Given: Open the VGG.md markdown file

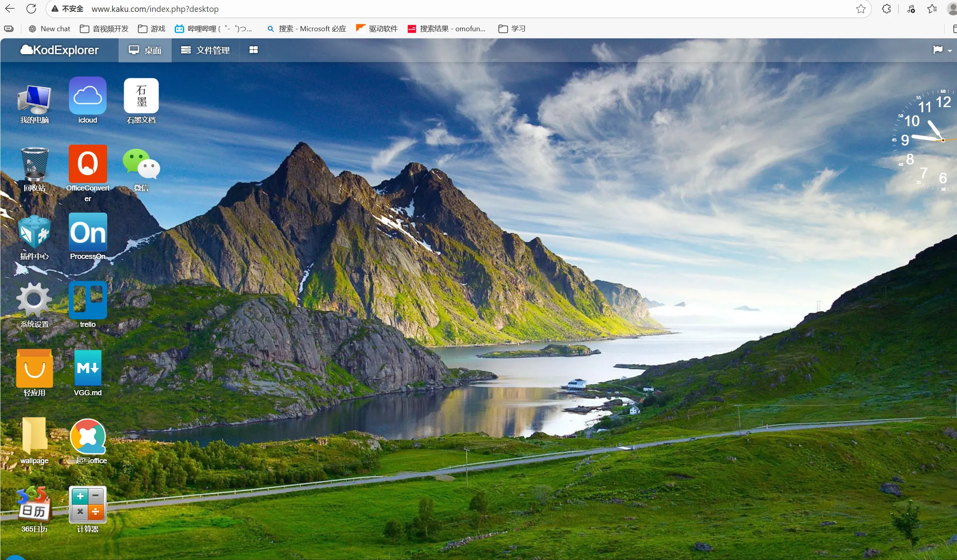Looking at the screenshot, I should pyautogui.click(x=87, y=368).
